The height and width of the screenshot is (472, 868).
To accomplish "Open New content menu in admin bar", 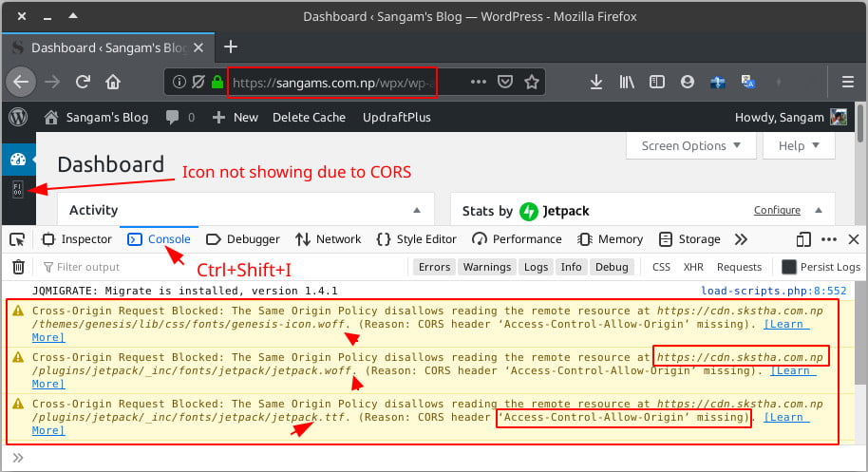I will tap(236, 118).
